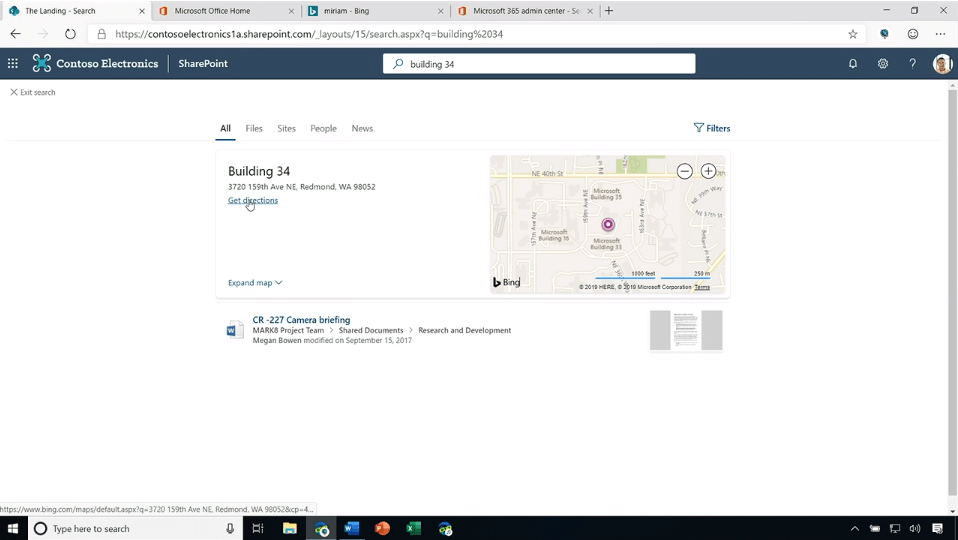958x540 pixels.
Task: Open Research and Development breadcrumb
Action: [464, 330]
